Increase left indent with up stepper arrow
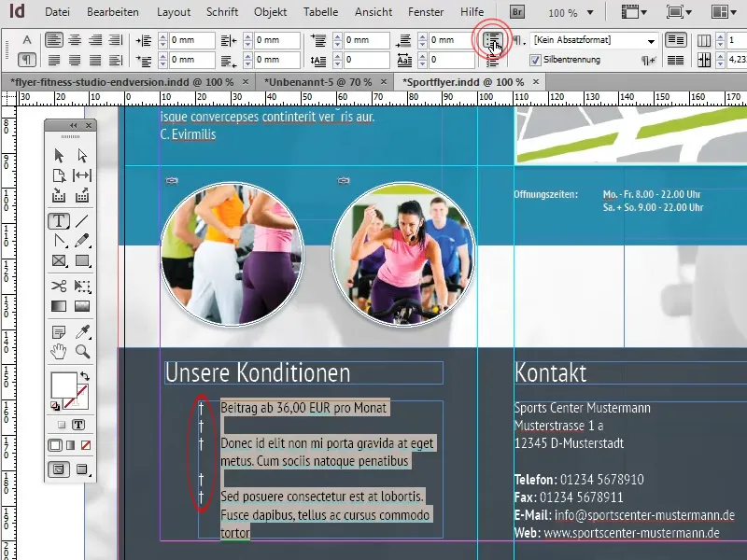Screen dimensions: 747x560 click(x=162, y=36)
